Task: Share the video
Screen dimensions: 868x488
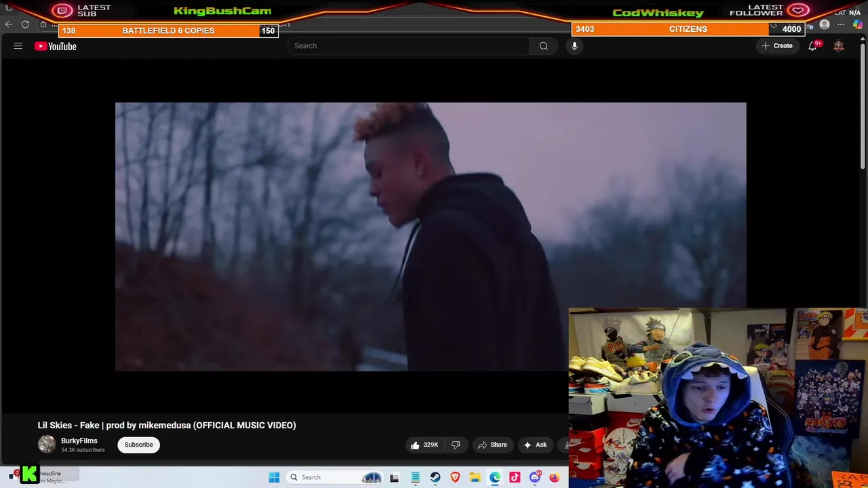Action: tap(492, 445)
